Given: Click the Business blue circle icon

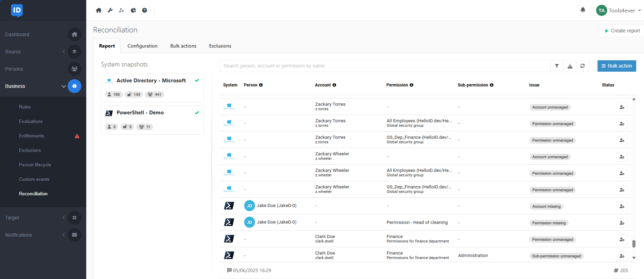Looking at the screenshot, I should [x=75, y=86].
